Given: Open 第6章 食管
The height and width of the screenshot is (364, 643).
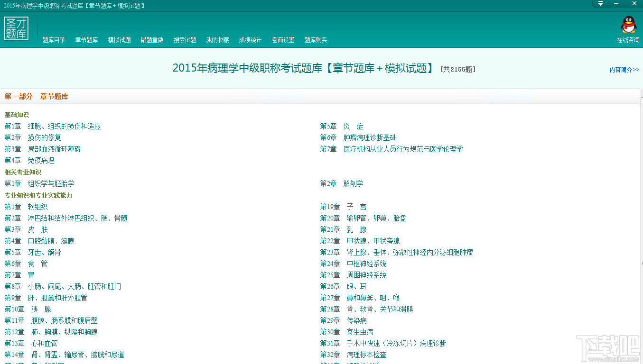Looking at the screenshot, I should coord(26,264).
